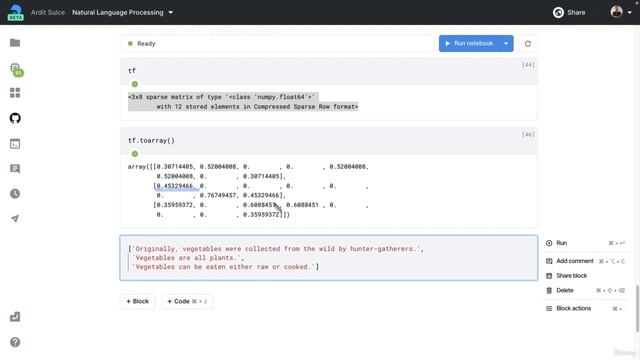
Task: Open the Terminal sidebar icon
Action: click(15, 144)
